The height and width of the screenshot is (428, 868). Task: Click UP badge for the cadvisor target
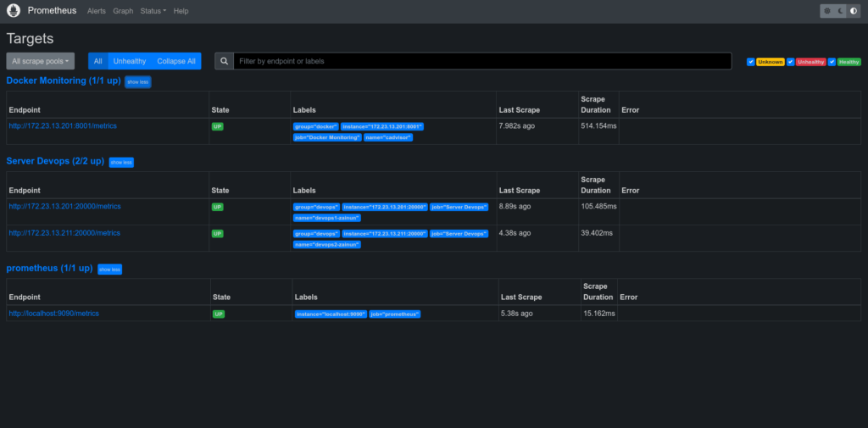click(x=218, y=125)
